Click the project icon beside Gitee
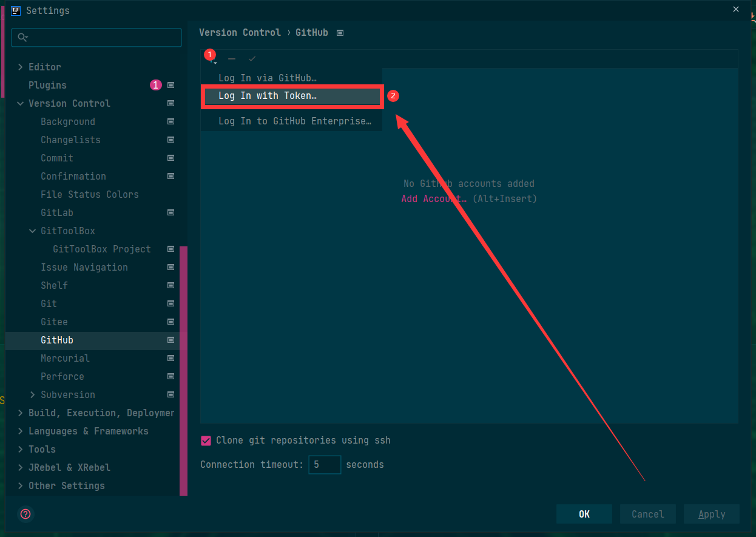 [x=171, y=322]
